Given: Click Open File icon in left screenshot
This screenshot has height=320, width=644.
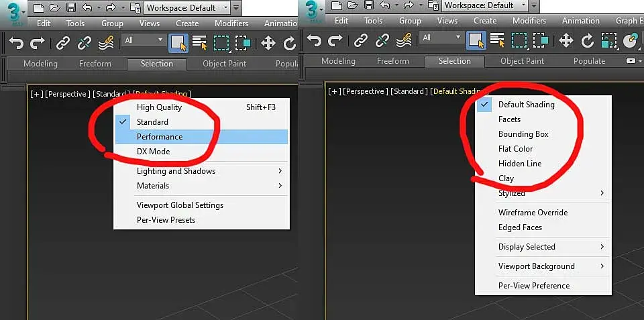Looking at the screenshot, I should [54, 7].
